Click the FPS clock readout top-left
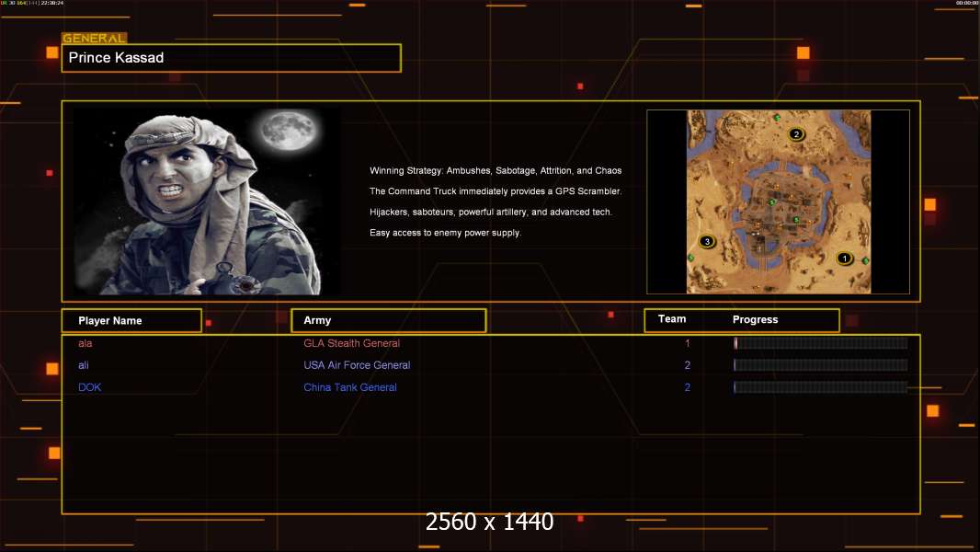The width and height of the screenshot is (980, 552). [32, 3]
